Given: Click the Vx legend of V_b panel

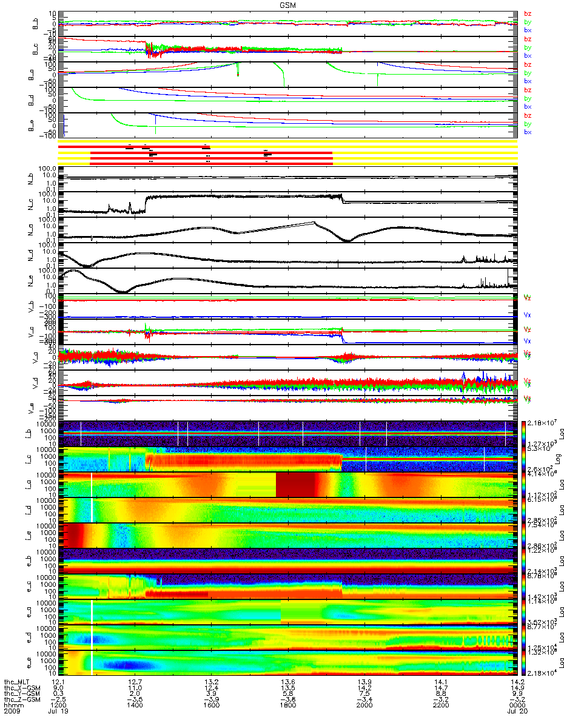Looking at the screenshot, I should tap(527, 315).
